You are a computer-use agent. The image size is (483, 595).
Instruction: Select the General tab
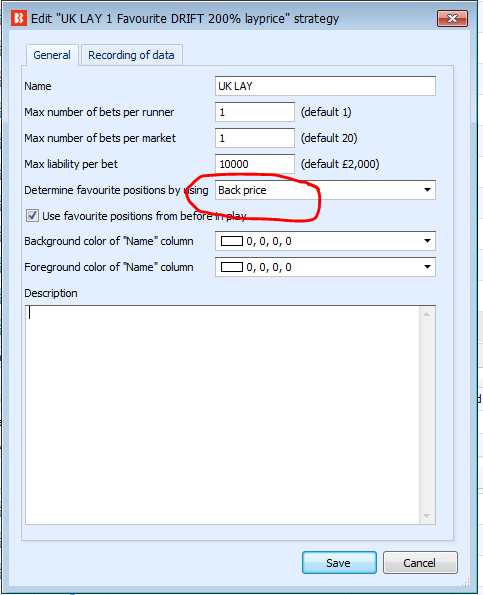pos(52,55)
